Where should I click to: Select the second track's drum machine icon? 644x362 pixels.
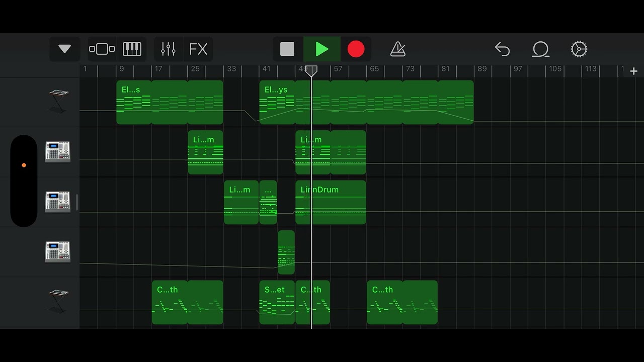click(x=58, y=152)
